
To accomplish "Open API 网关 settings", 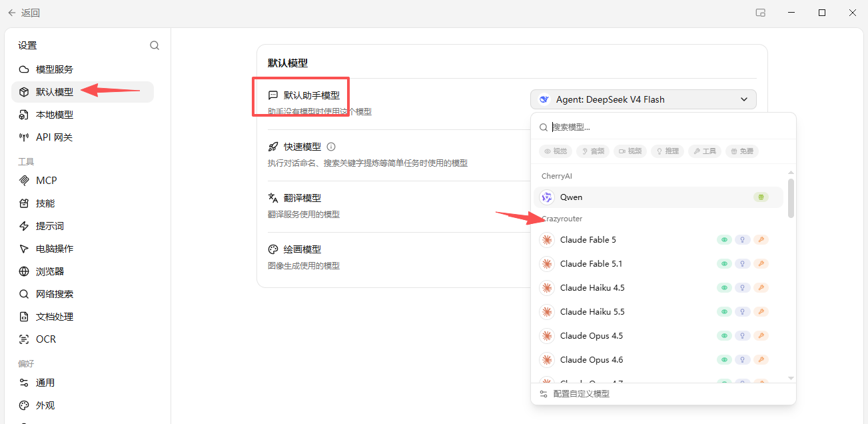I will pos(83,137).
